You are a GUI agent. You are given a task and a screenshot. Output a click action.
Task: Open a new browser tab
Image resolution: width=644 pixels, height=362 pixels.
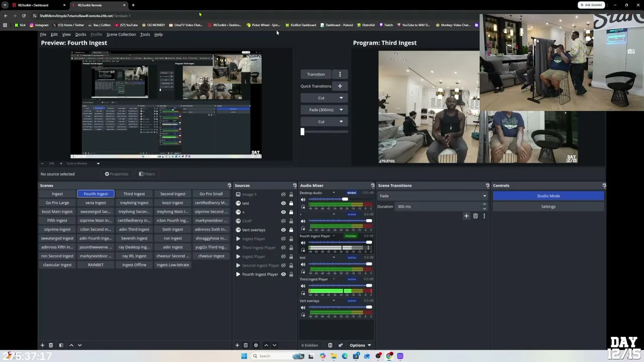[133, 5]
